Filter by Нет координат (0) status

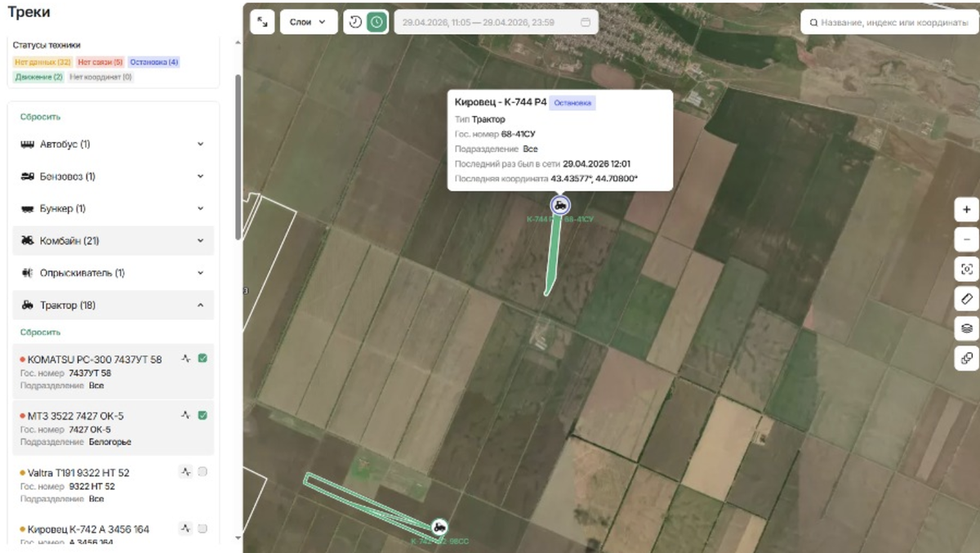tap(101, 77)
